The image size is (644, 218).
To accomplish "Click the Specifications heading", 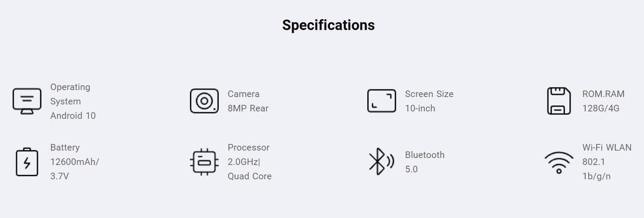I will pos(328,25).
